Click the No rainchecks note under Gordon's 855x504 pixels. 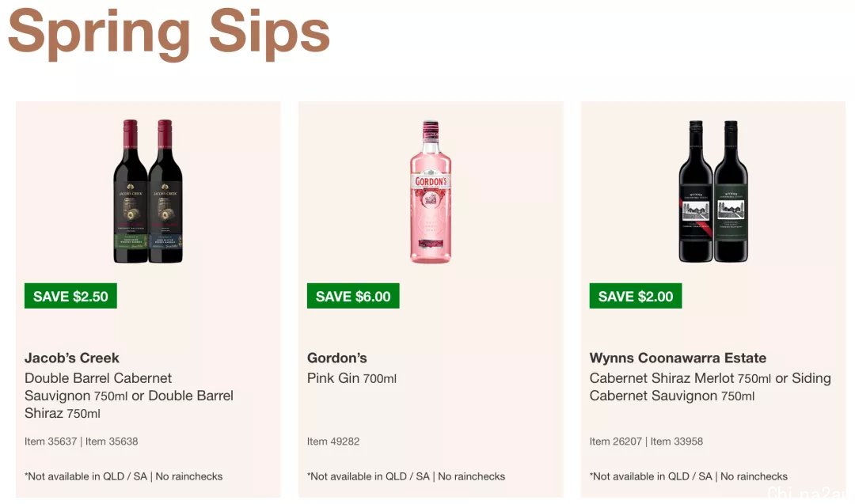(472, 476)
